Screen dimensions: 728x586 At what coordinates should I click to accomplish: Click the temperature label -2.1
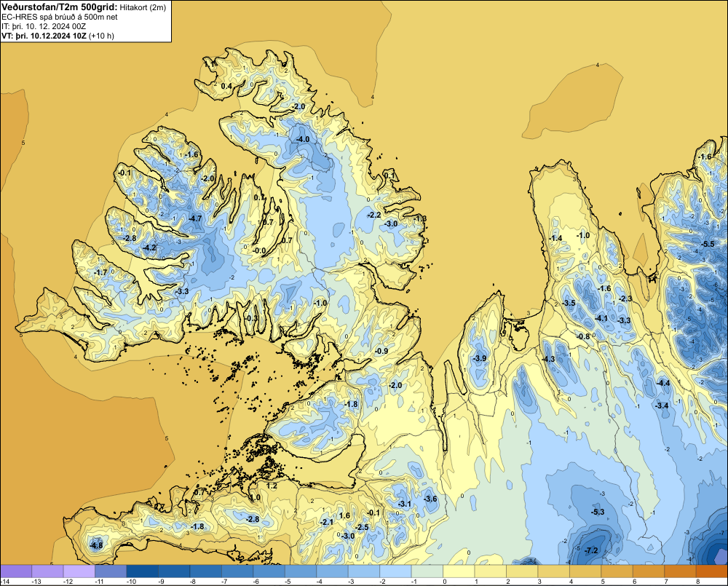tap(327, 522)
